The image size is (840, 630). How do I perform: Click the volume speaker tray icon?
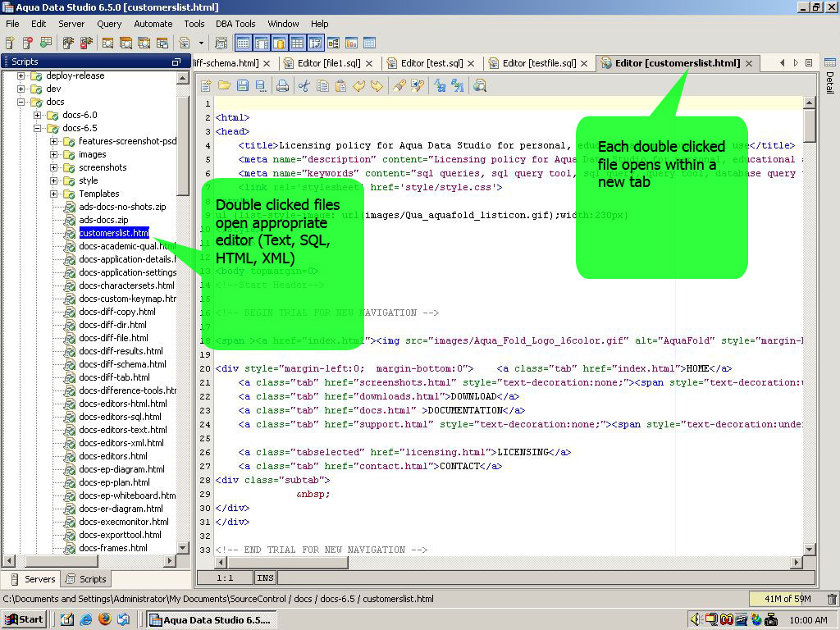click(x=696, y=620)
